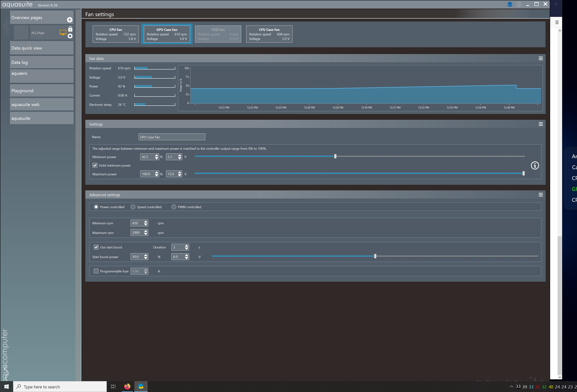Enable the Programmable fuse checkbox
The height and width of the screenshot is (392, 577).
(x=96, y=271)
